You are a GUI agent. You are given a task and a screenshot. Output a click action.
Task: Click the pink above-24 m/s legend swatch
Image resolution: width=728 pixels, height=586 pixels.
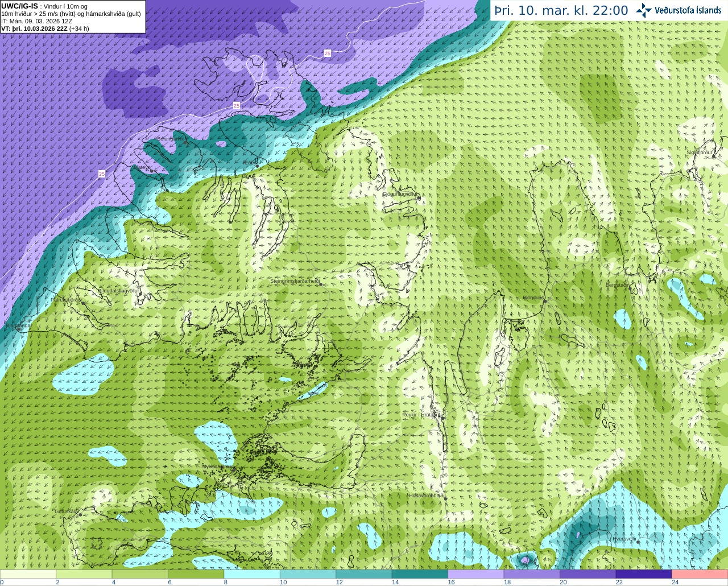coord(700,574)
